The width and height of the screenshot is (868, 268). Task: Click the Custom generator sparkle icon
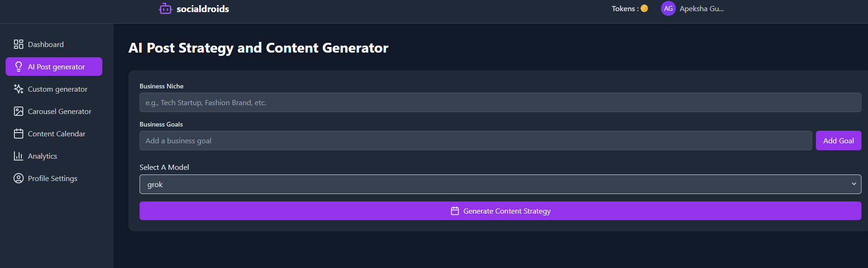19,89
